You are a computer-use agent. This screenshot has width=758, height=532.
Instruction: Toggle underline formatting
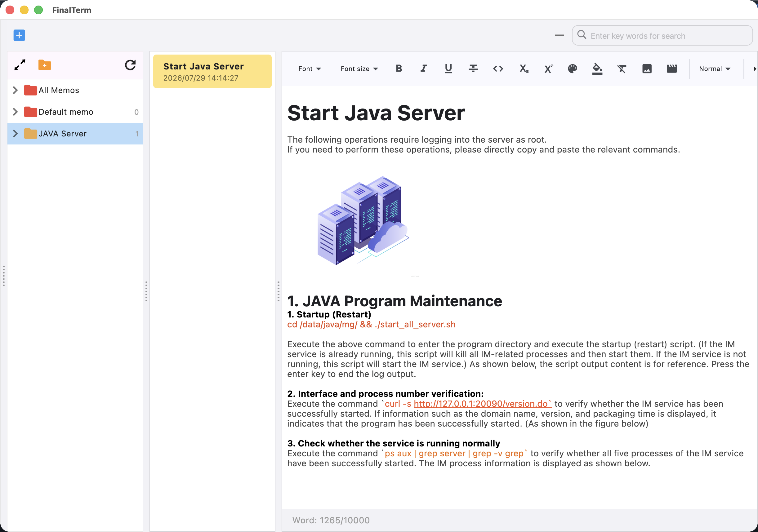(x=448, y=69)
